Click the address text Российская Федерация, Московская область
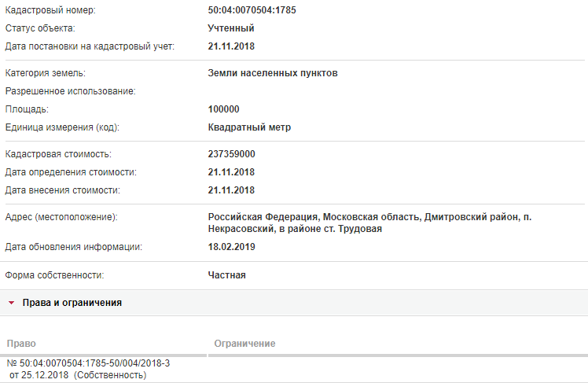Viewport: 588px width, 383px height. coord(314,217)
